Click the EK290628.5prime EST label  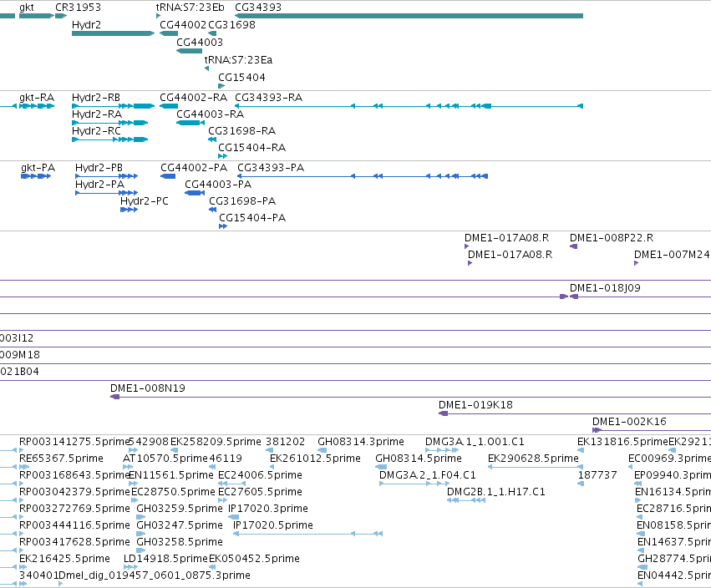tap(533, 459)
